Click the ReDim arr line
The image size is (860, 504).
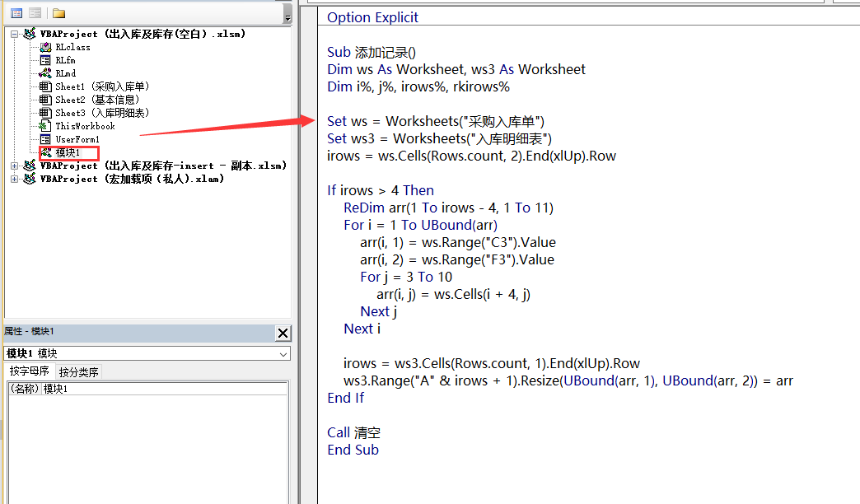click(448, 208)
